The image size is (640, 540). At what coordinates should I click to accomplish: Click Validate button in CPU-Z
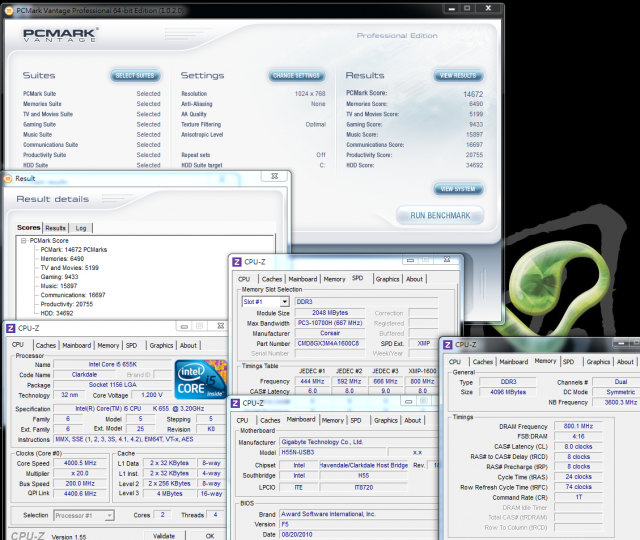(164, 536)
